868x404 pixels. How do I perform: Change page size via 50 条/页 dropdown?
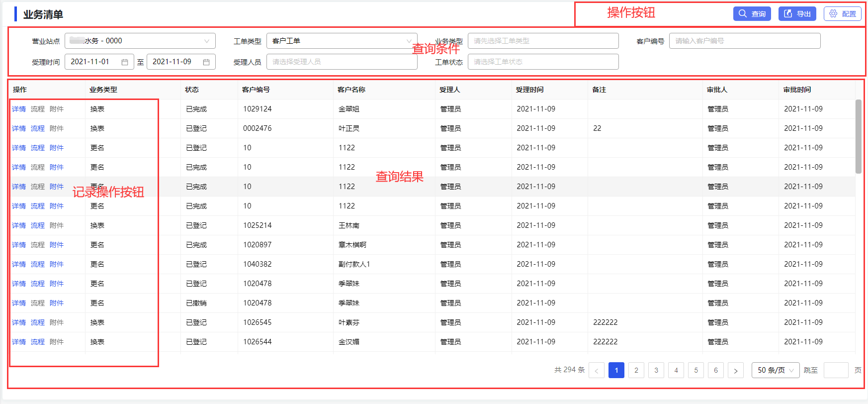(776, 370)
